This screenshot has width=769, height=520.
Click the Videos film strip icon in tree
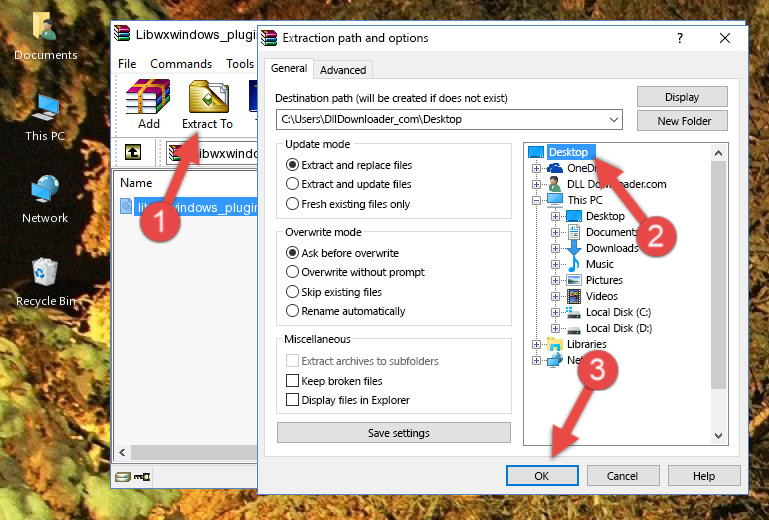(574, 296)
